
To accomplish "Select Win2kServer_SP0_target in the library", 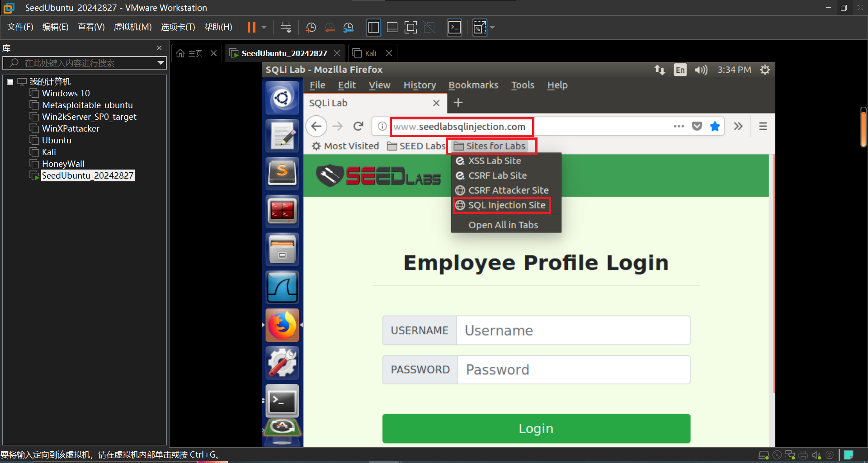I will click(x=89, y=117).
